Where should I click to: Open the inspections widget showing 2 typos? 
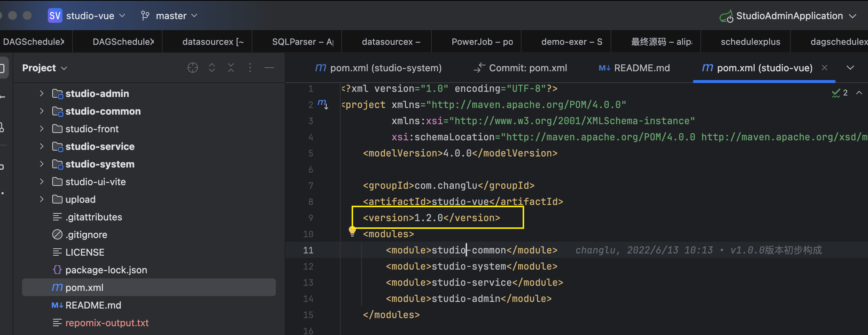pos(840,93)
